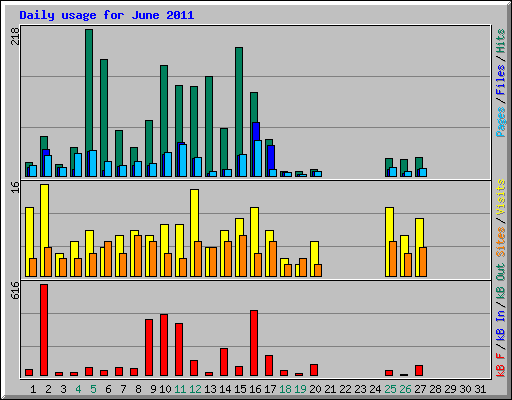This screenshot has height=400, width=512.
Task: Click green weekend day label 12
Action: pos(195,389)
